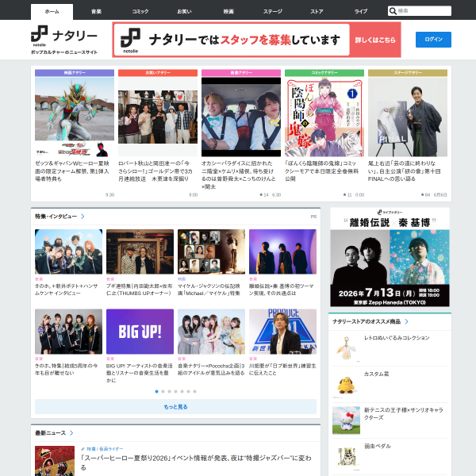Open 川畑要 Produce 101 thumbnail
Viewport: 476px width, 476px height.
click(x=282, y=332)
